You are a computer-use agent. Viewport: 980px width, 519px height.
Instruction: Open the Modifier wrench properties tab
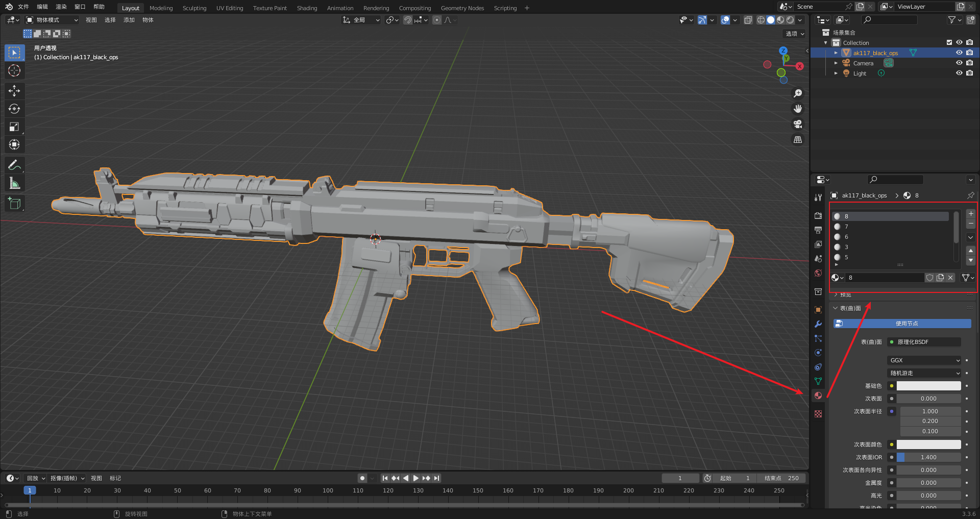click(x=818, y=324)
